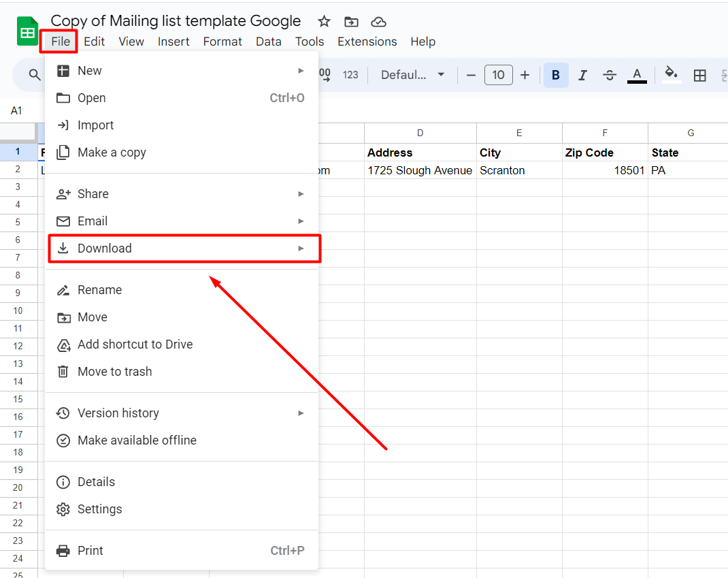
Task: Select Import in File menu
Action: pyautogui.click(x=182, y=125)
